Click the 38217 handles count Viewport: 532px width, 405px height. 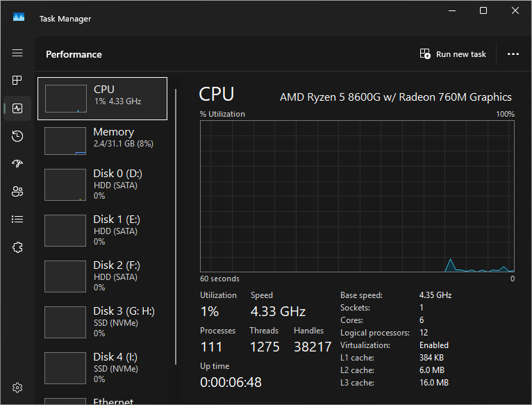coord(313,347)
